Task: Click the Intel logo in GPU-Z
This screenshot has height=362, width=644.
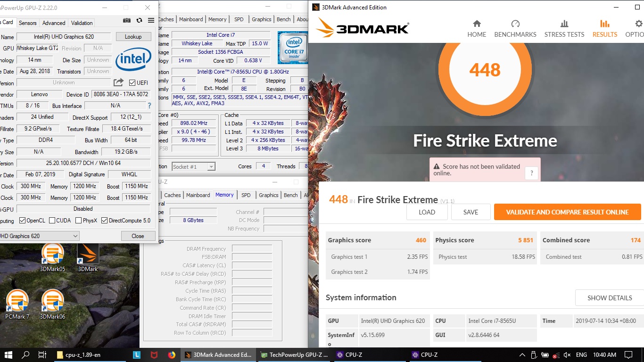Action: tap(134, 60)
